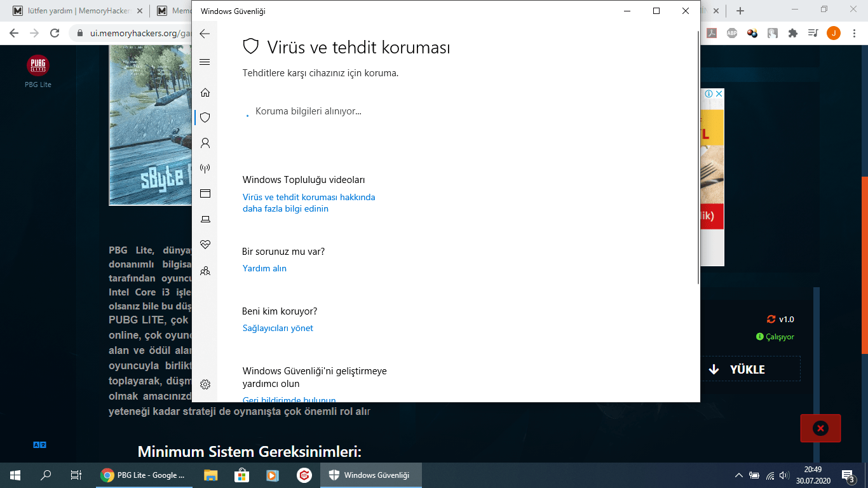
Task: Click hand pointer extension icon in Chrome
Action: 772,33
